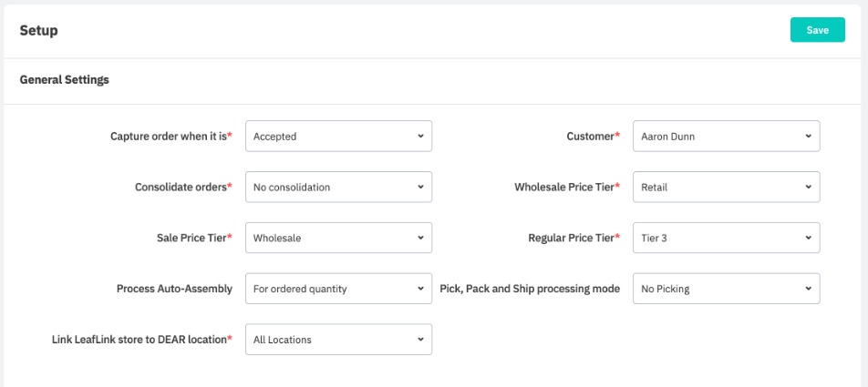The height and width of the screenshot is (387, 868).
Task: Click the Wholesale Price Tier dropdown chevron arrow
Action: click(808, 187)
